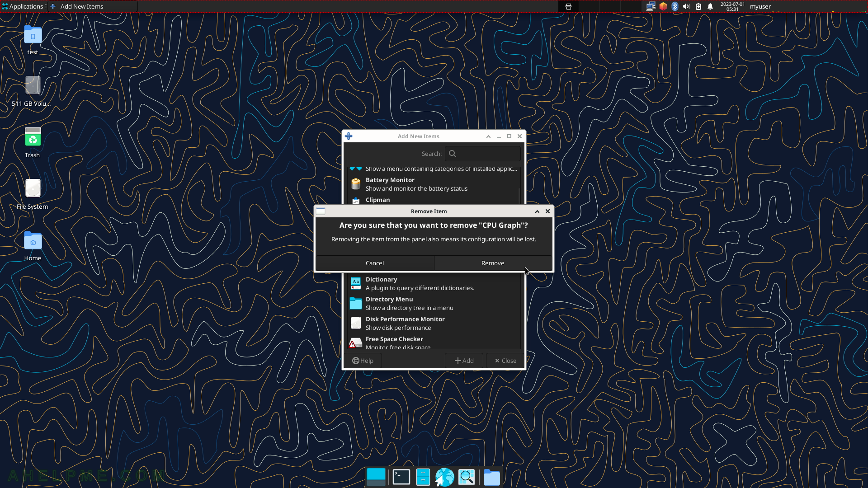Select the File System desktop icon
The height and width of the screenshot is (488, 868).
click(x=32, y=194)
